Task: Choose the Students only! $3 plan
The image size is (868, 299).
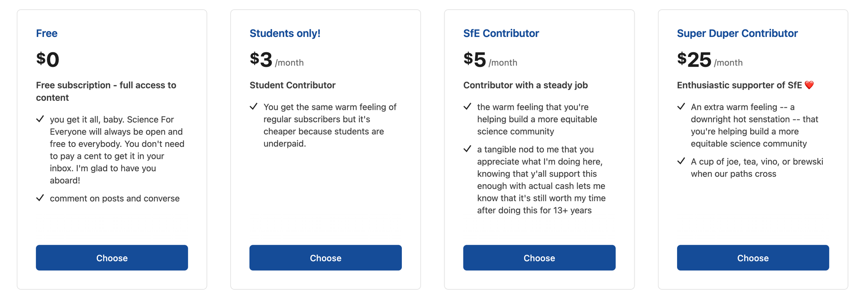Action: click(x=325, y=258)
